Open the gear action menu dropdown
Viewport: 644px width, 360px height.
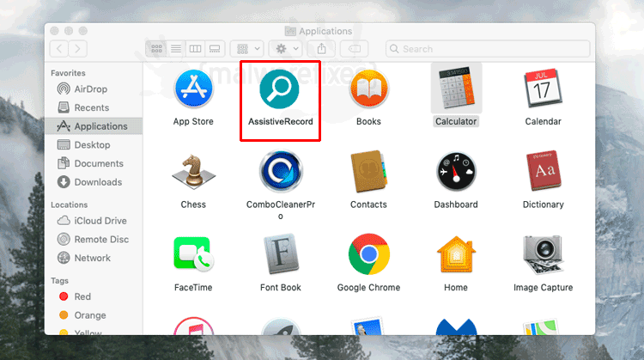pyautogui.click(x=286, y=49)
